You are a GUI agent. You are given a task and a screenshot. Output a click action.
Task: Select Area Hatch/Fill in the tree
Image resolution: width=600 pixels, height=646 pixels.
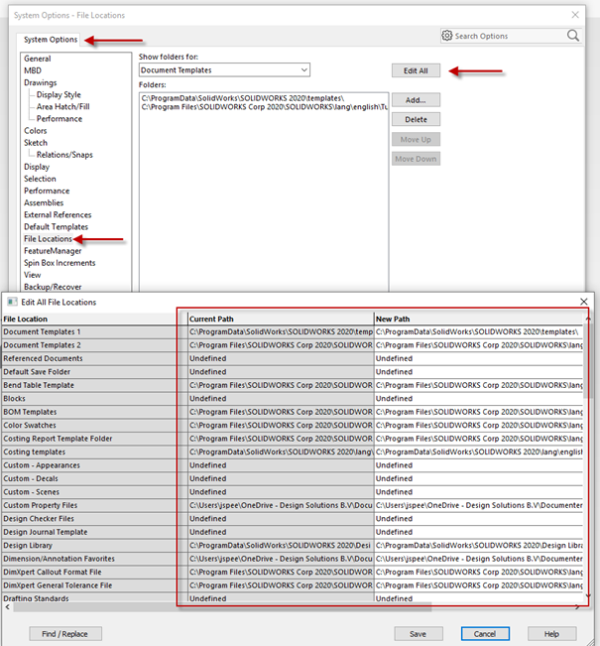pos(63,107)
